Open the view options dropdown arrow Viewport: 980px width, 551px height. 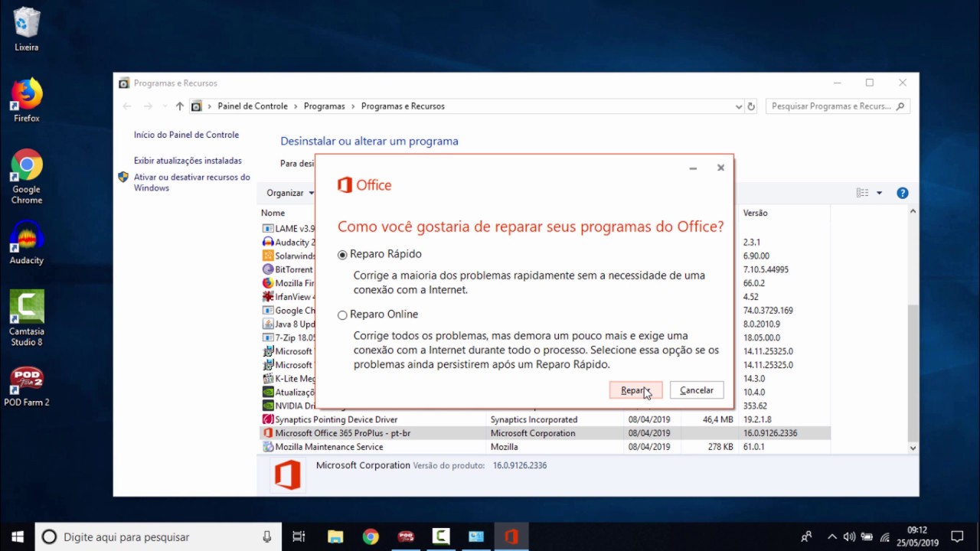point(879,193)
